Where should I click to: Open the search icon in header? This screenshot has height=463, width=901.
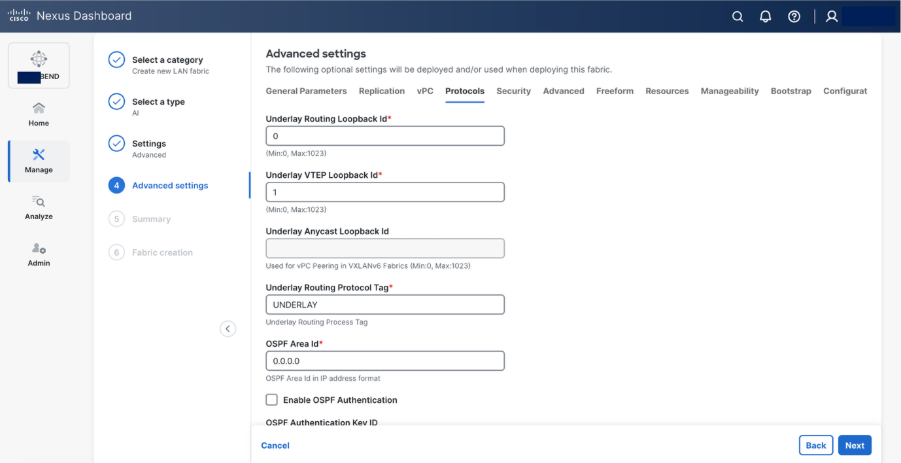coord(737,17)
